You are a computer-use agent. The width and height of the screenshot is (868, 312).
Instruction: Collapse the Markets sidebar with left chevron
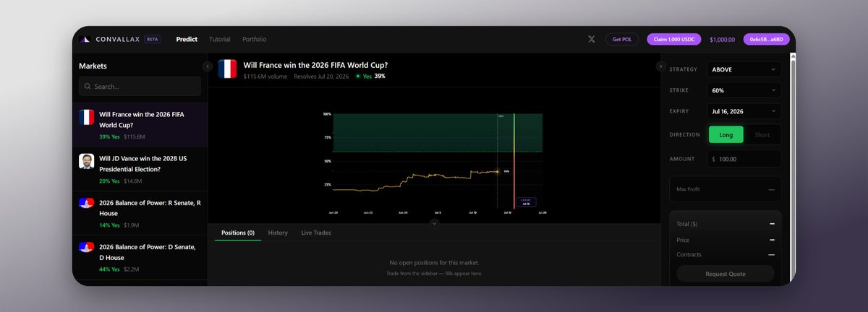(x=208, y=66)
